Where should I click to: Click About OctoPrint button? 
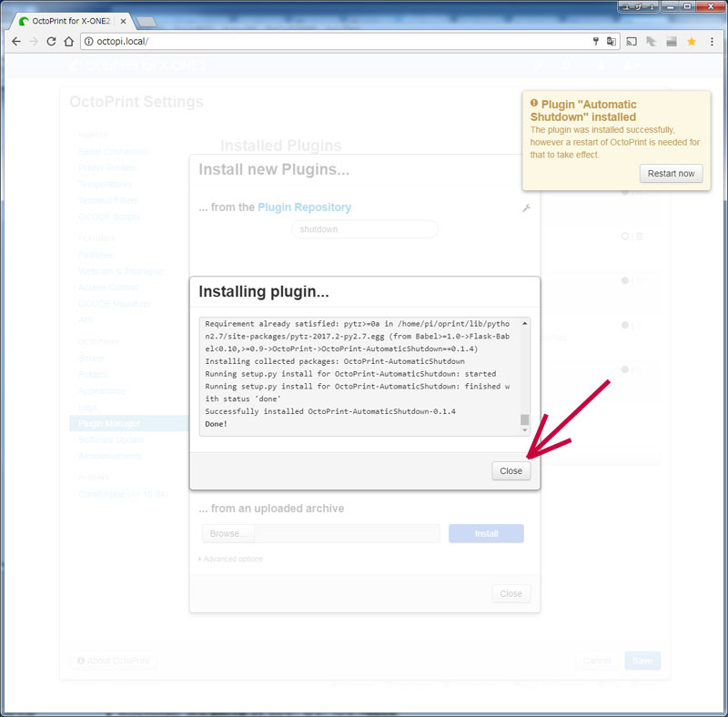113,661
